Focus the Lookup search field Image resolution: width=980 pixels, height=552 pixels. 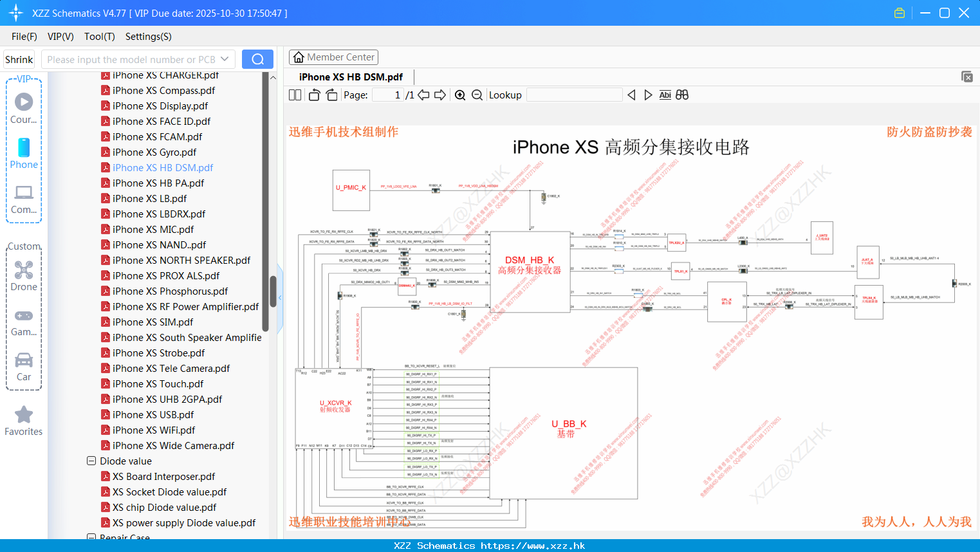tap(575, 95)
